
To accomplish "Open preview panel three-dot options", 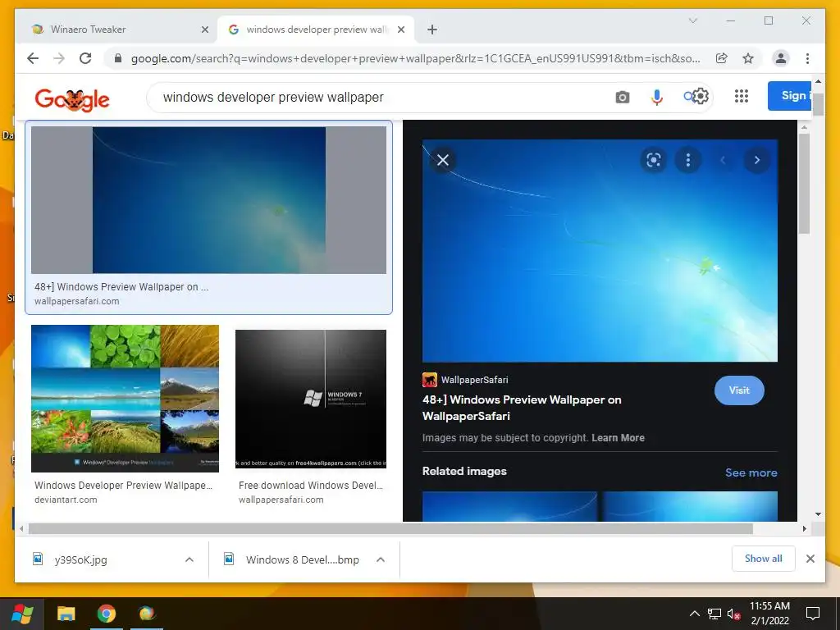I will (x=688, y=160).
